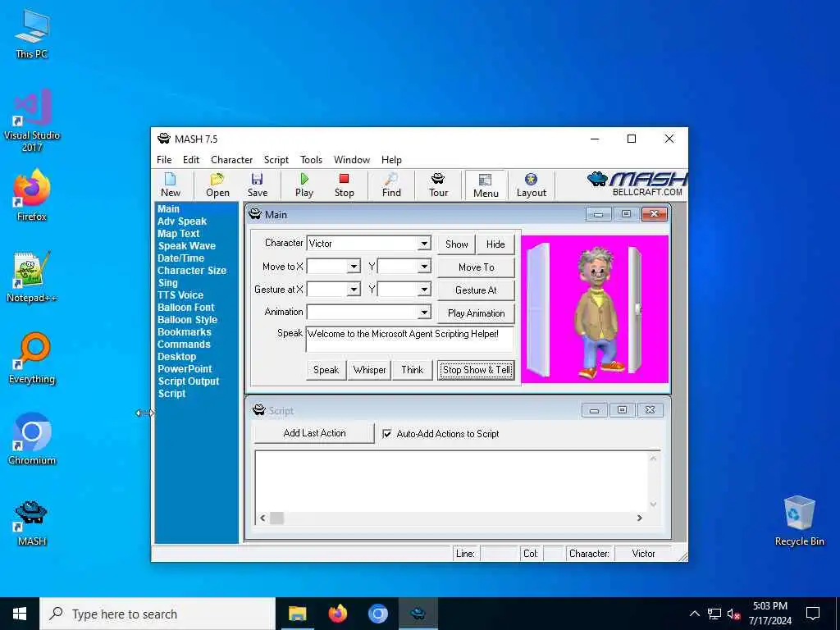Open the Window menu
The image size is (840, 630).
(351, 160)
